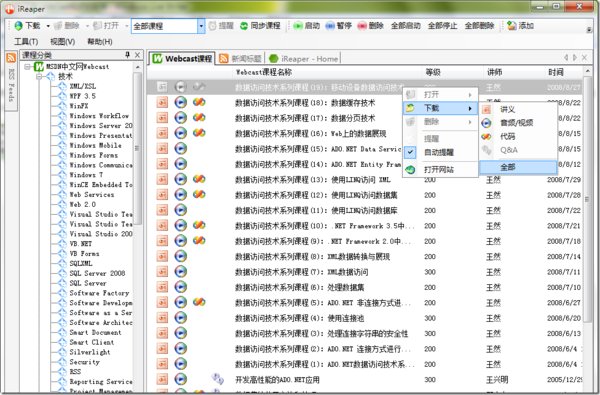Click 全部删除 delete all button
Screen dimensions: 600x395
(x=479, y=26)
